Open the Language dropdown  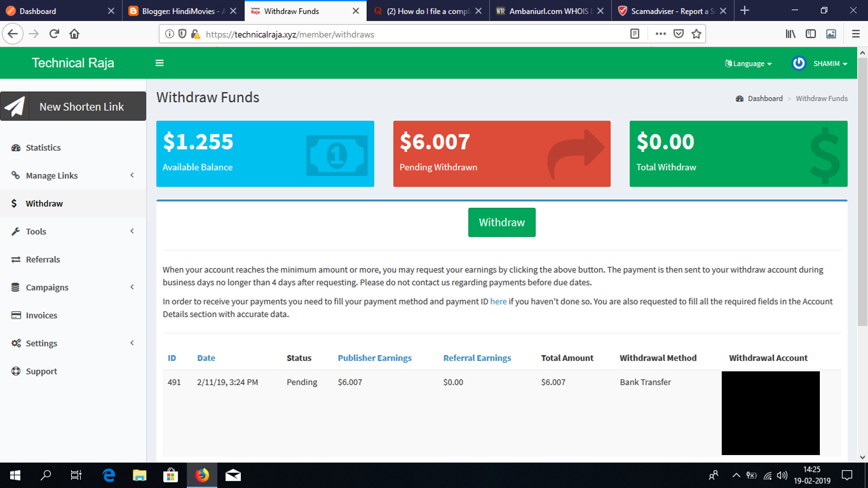748,64
